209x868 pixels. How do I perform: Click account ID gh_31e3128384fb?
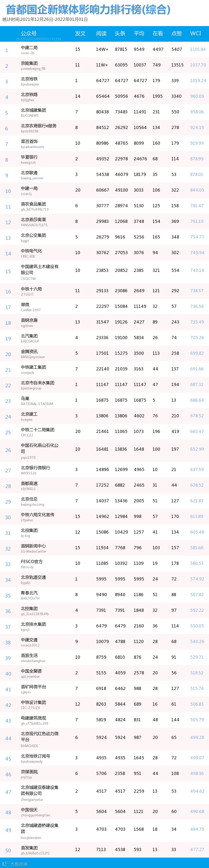pos(35,614)
